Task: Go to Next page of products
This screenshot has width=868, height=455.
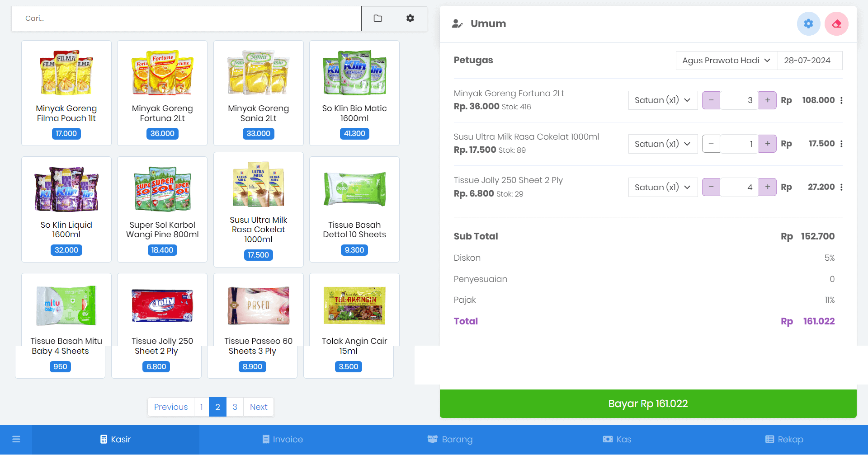Action: pyautogui.click(x=259, y=407)
